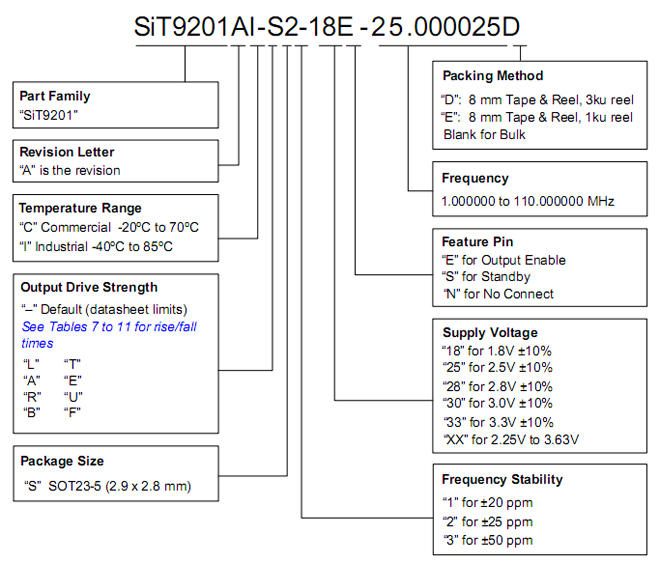Screen dimensions: 660x563
Task: Click the "28" for 2.8V ±10% line
Action: [x=498, y=386]
